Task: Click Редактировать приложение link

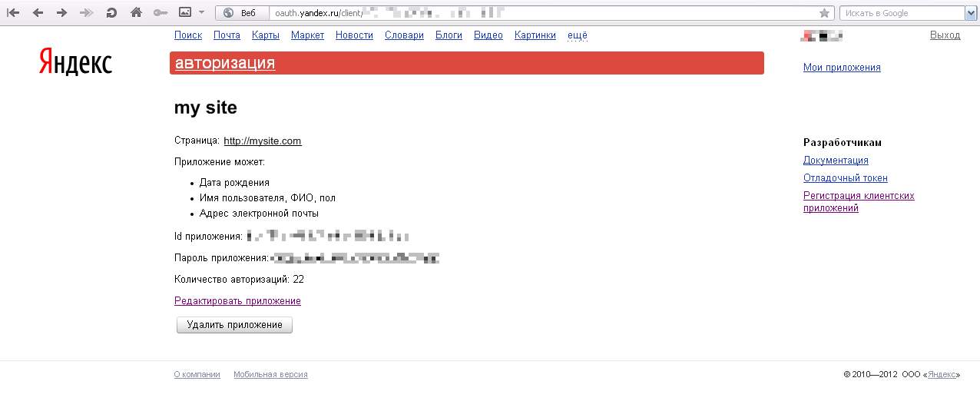Action: coord(237,301)
